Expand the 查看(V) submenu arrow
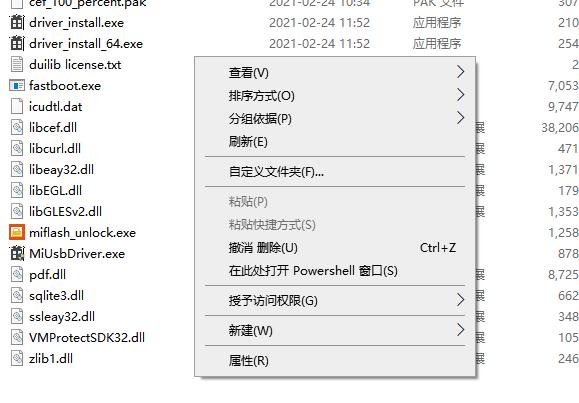The height and width of the screenshot is (403, 579). pyautogui.click(x=460, y=72)
